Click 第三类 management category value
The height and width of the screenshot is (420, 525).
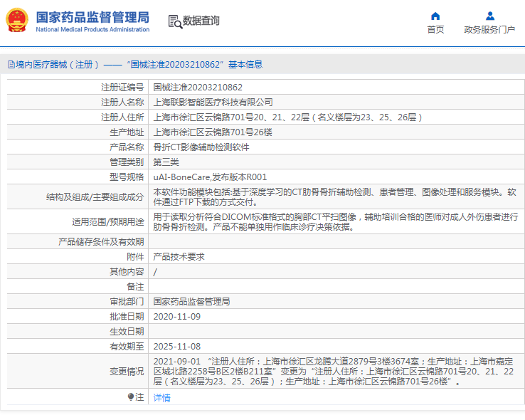pyautogui.click(x=166, y=162)
